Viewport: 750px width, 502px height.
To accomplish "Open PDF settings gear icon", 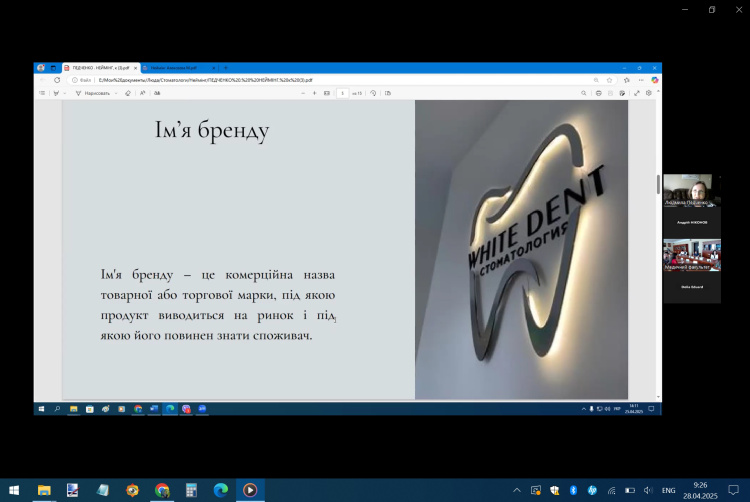I will 649,93.
